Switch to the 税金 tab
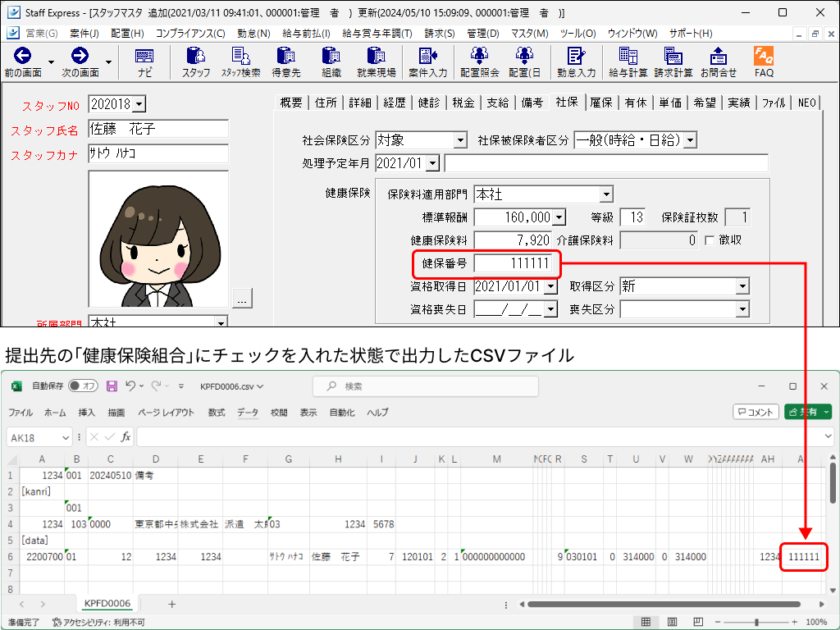Image resolution: width=840 pixels, height=630 pixels. (x=463, y=103)
